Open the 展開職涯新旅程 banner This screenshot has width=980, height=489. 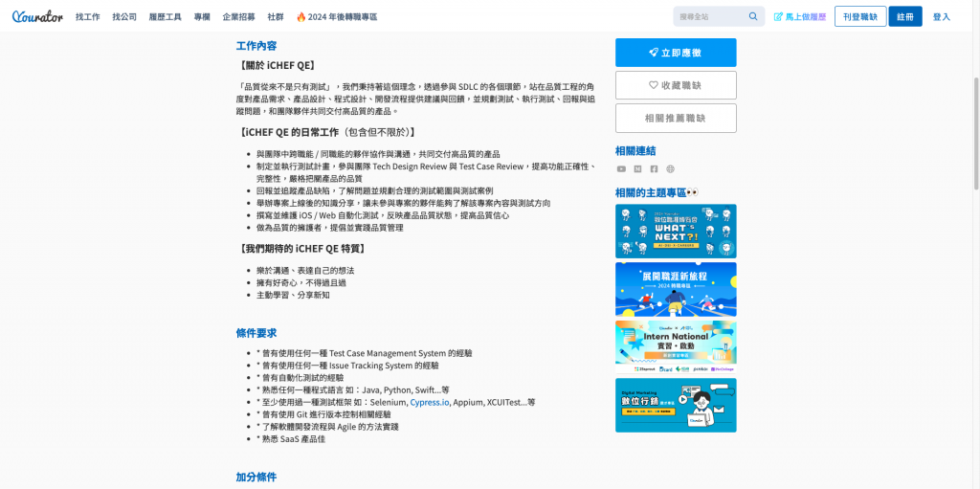676,289
